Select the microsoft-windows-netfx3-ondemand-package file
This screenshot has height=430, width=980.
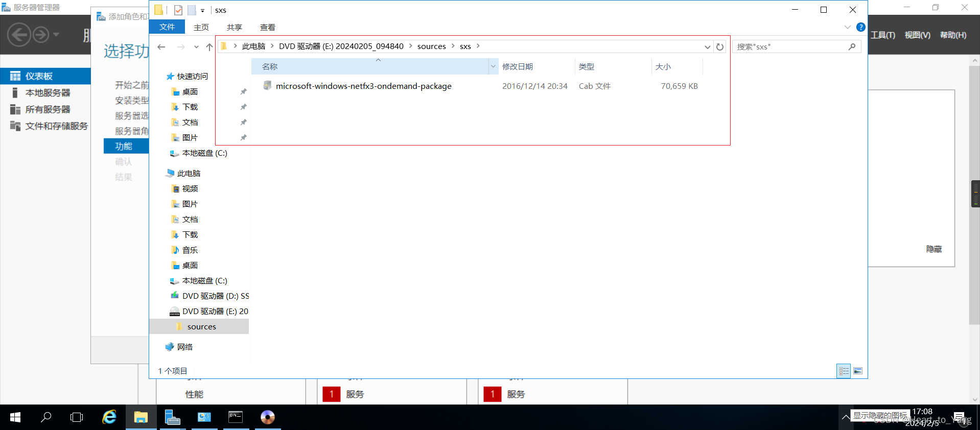click(363, 86)
